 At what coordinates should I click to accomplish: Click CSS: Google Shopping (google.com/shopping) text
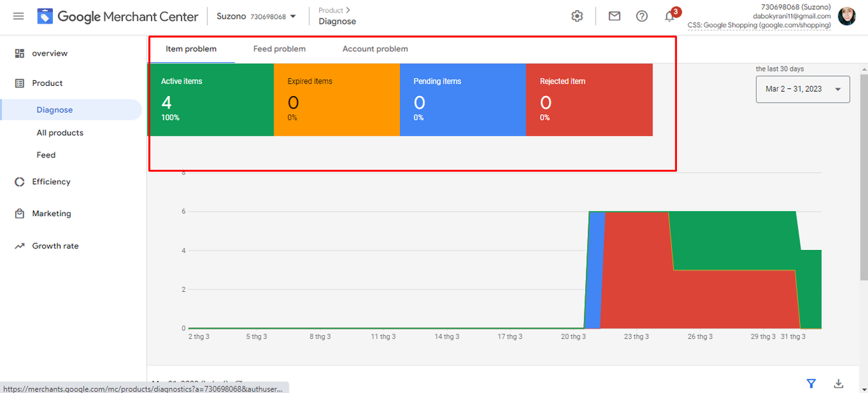click(x=759, y=25)
